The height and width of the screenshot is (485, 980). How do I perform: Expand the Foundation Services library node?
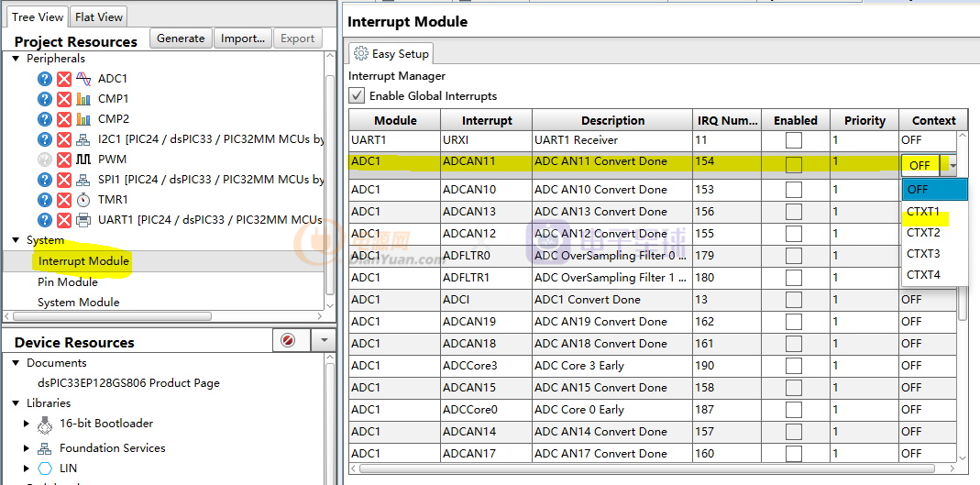pos(27,448)
